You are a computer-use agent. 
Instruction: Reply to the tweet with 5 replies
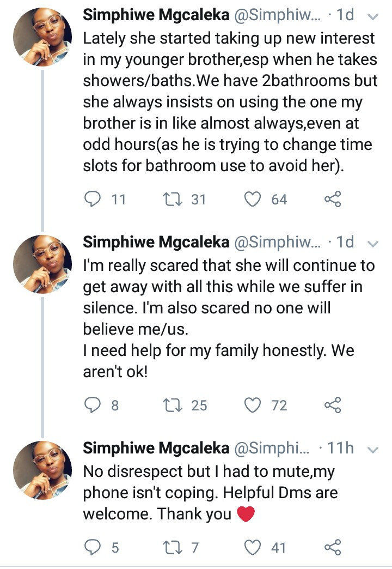95,547
